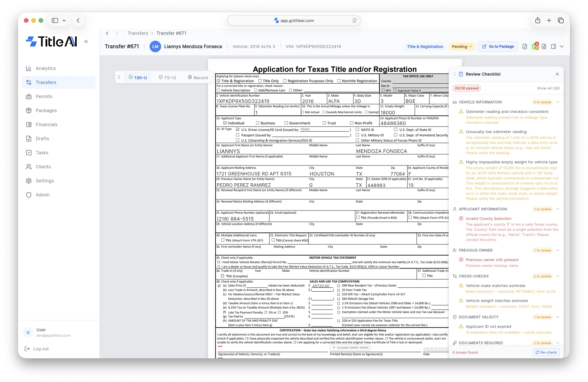Viewport: 588px width, 382px height.
Task: Toggle the review checklist icon with badges
Action: [535, 46]
